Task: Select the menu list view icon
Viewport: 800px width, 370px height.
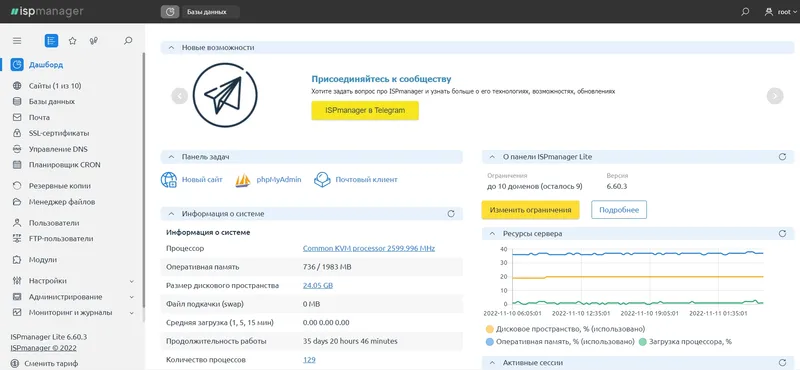Action: [x=51, y=41]
